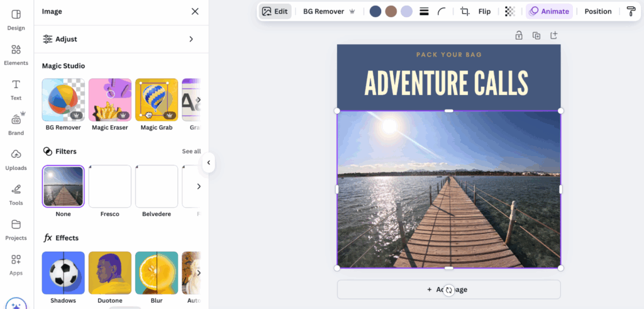Click the rotate handle below image
The image size is (644, 309).
[x=449, y=290]
